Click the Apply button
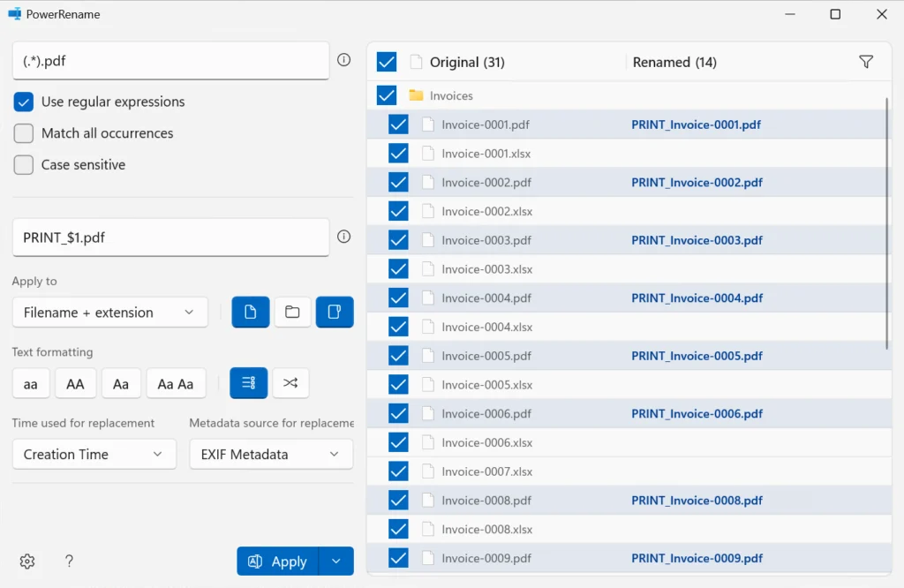This screenshot has width=904, height=588. click(x=277, y=561)
